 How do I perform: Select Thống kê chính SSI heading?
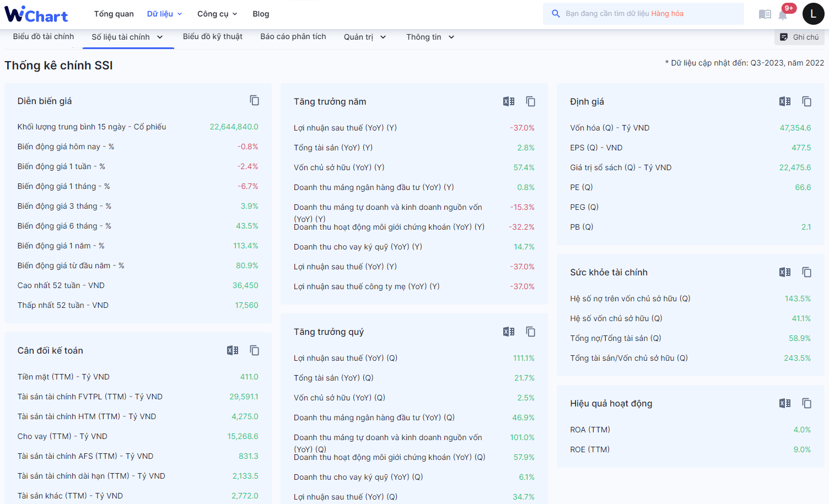(x=58, y=66)
